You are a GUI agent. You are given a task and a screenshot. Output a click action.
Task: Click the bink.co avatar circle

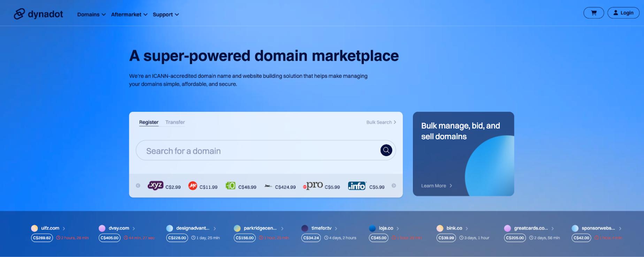click(440, 228)
